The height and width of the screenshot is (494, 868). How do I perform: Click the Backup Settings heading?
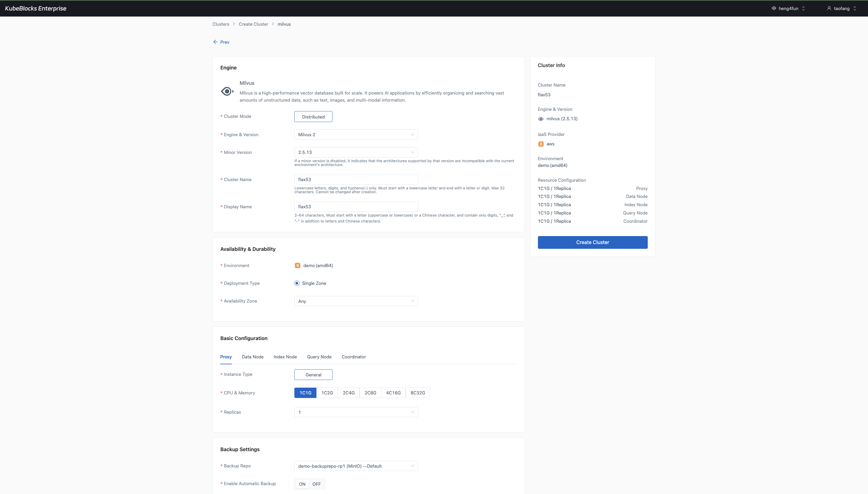pos(240,449)
